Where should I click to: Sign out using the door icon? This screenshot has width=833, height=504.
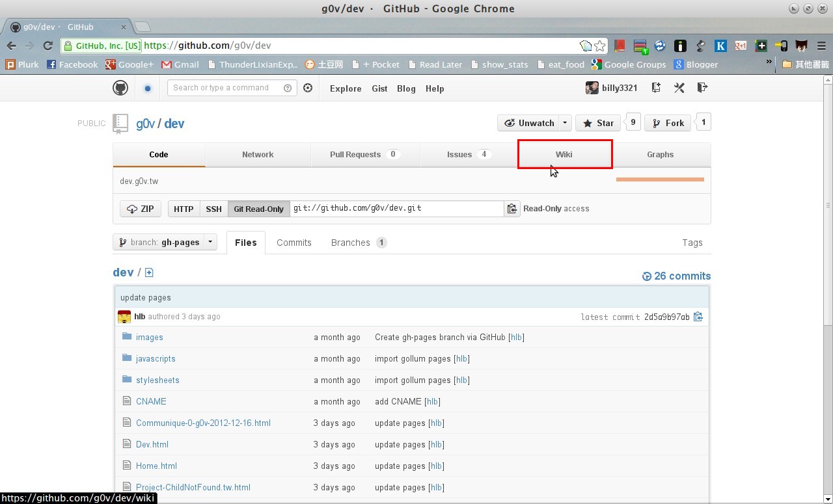click(x=702, y=88)
